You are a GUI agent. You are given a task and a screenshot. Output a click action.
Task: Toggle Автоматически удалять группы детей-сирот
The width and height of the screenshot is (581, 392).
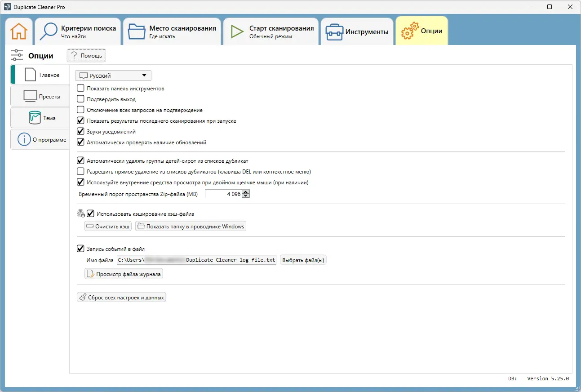tap(80, 160)
